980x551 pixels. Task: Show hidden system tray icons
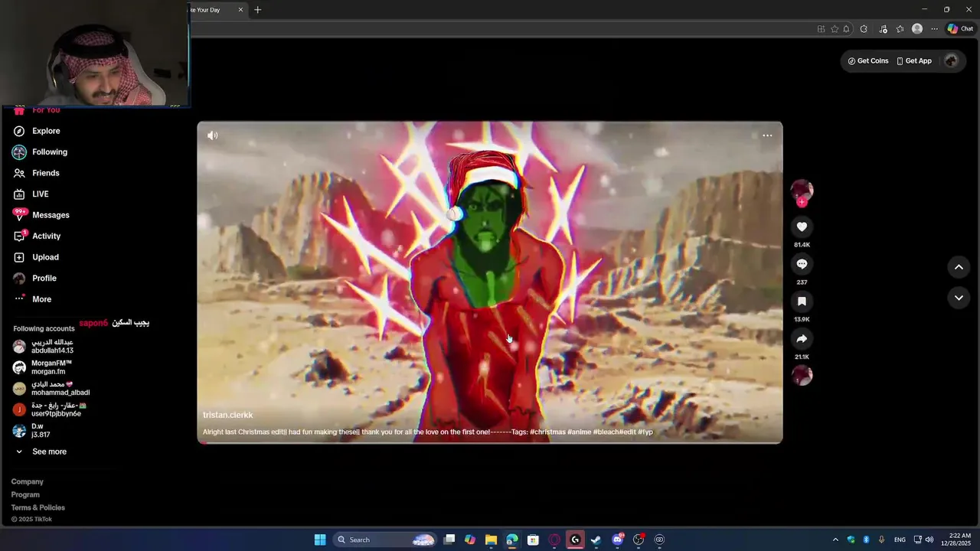835,540
